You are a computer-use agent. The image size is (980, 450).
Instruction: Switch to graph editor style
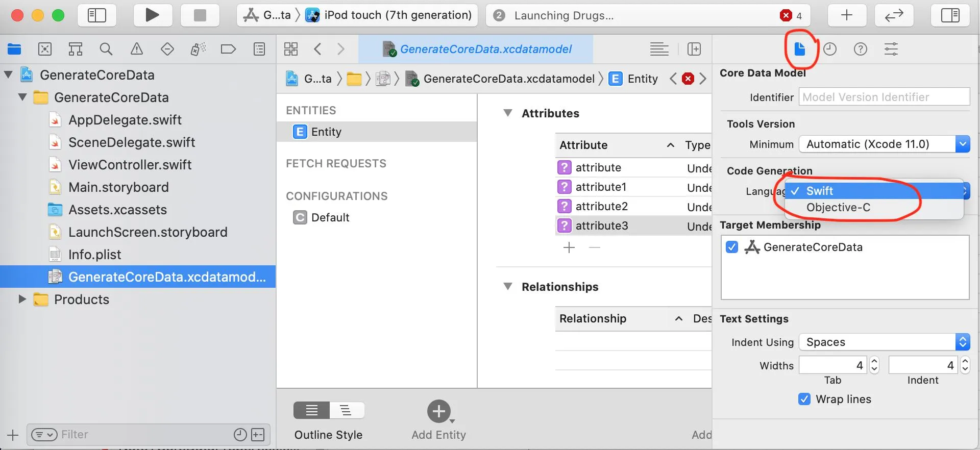pyautogui.click(x=347, y=410)
